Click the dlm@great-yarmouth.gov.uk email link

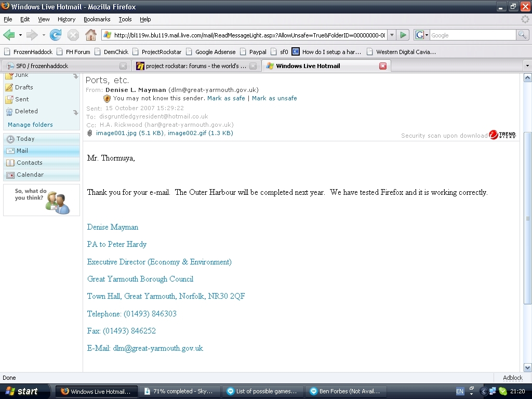158,348
